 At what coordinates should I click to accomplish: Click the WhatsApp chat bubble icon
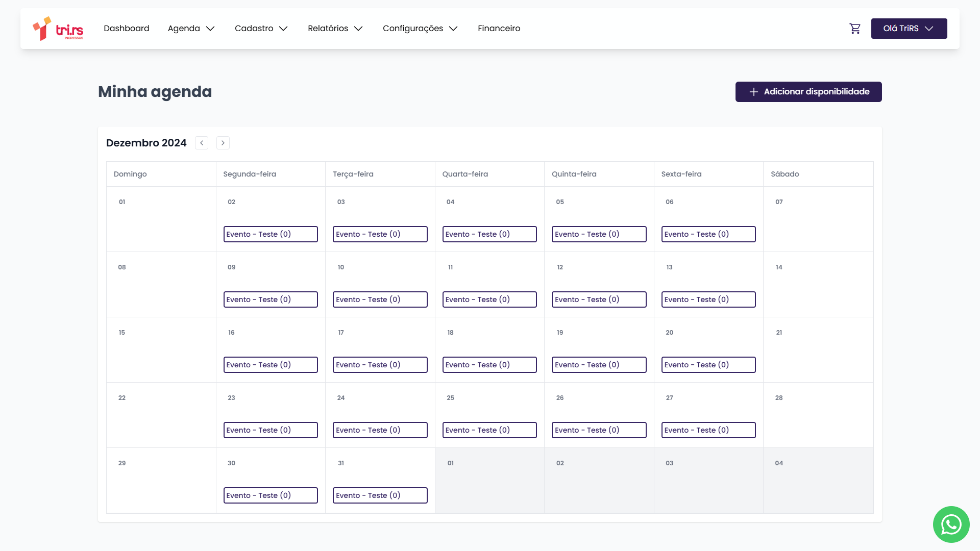951,524
